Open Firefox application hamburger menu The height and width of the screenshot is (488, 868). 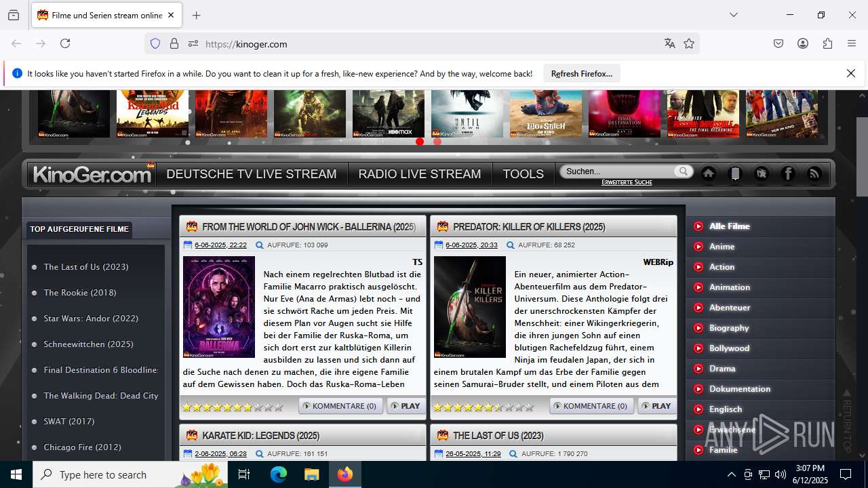click(x=852, y=43)
